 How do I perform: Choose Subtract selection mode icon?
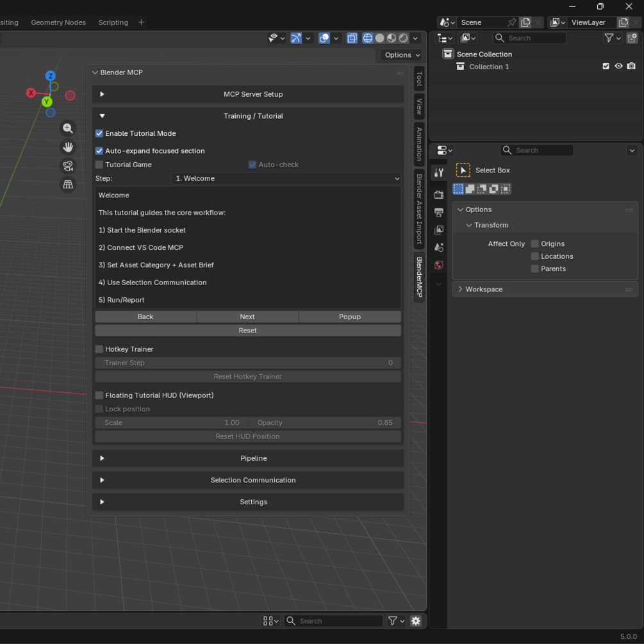(x=482, y=189)
